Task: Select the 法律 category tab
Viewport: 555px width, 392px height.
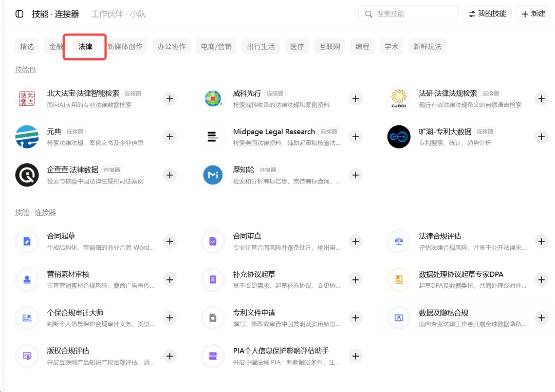Action: point(85,46)
